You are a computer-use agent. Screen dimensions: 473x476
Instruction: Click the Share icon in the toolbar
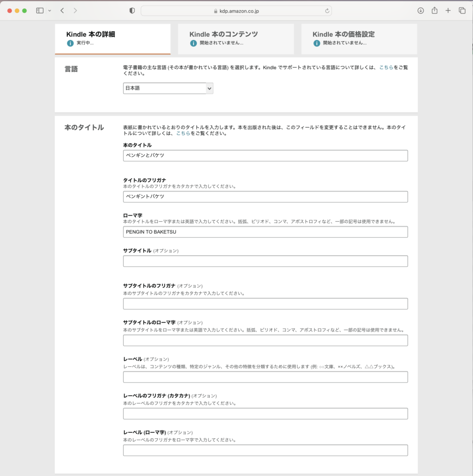434,11
